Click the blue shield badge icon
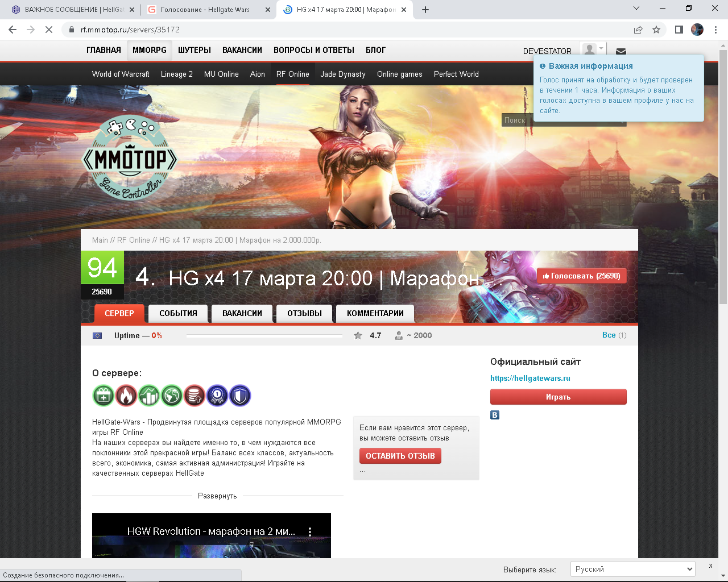The height and width of the screenshot is (582, 728). [240, 395]
